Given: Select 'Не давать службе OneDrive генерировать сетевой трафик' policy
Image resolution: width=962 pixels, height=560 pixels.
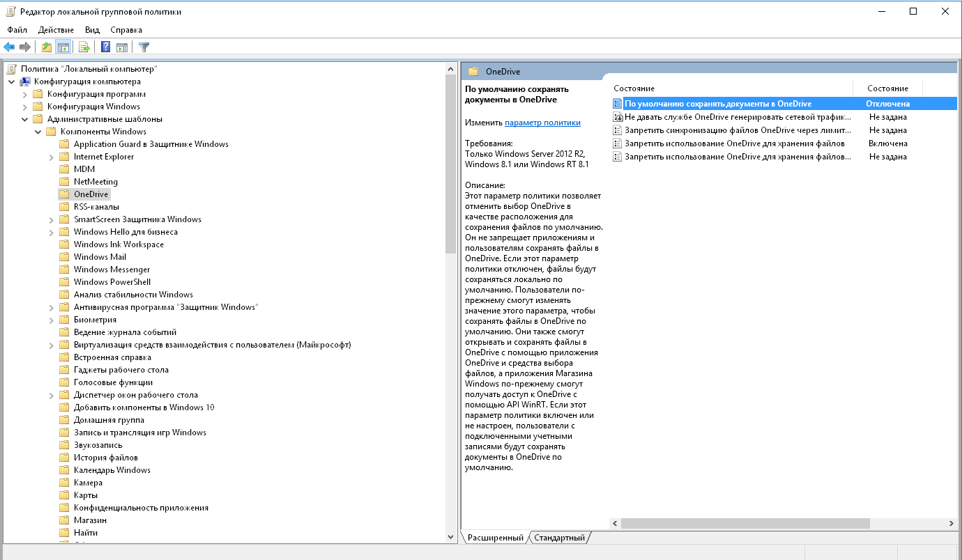Looking at the screenshot, I should (738, 117).
